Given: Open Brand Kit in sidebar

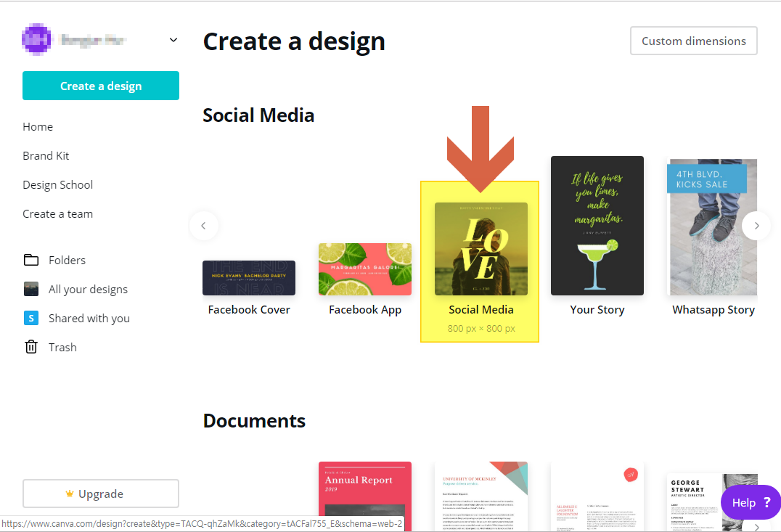Looking at the screenshot, I should pos(46,155).
